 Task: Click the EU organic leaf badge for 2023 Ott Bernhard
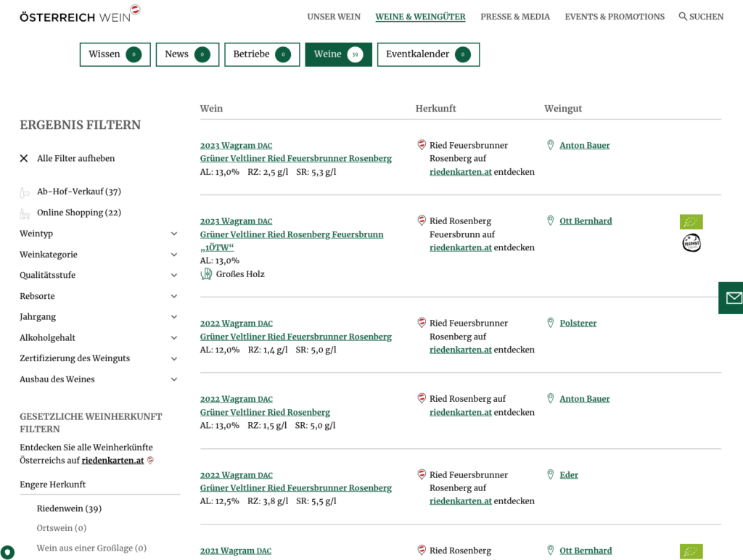point(691,221)
